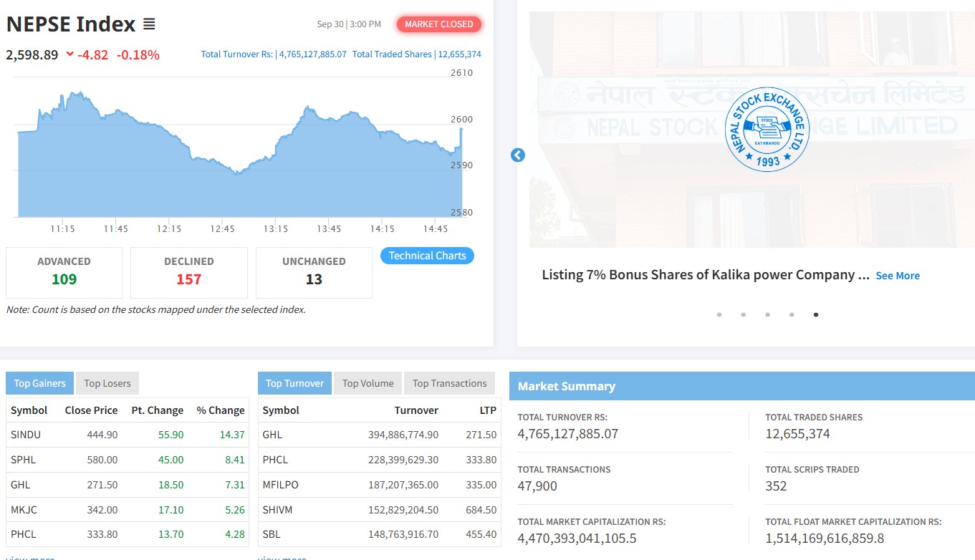Screen dimensions: 975x560
Task: Click SHIVM in the Top Turnover table
Action: tap(278, 510)
